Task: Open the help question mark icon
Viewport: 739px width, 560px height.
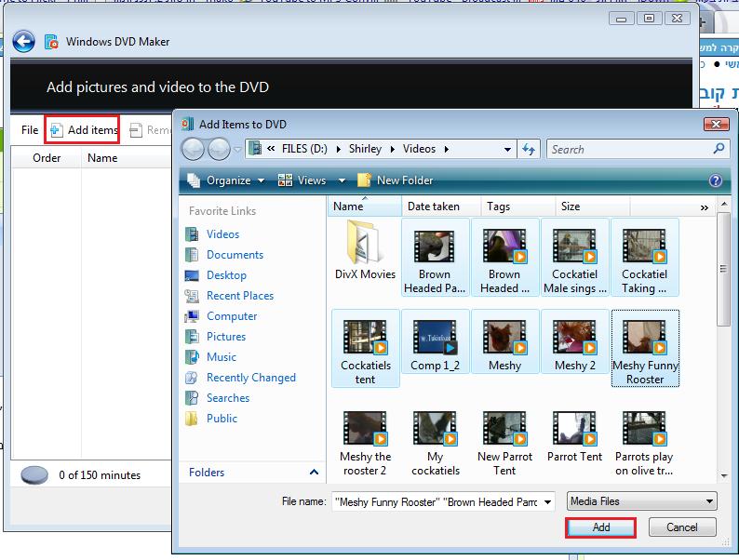Action: click(x=715, y=180)
